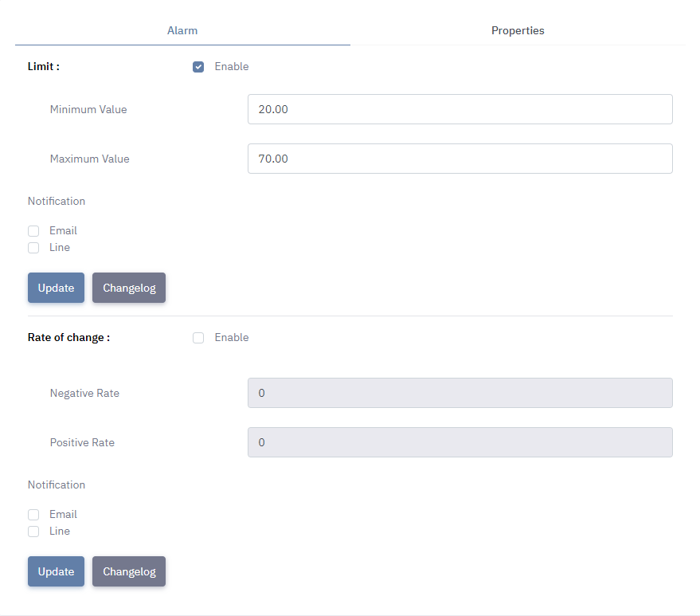700x616 pixels.
Task: Click the Positive Rate label text
Action: coord(82,442)
